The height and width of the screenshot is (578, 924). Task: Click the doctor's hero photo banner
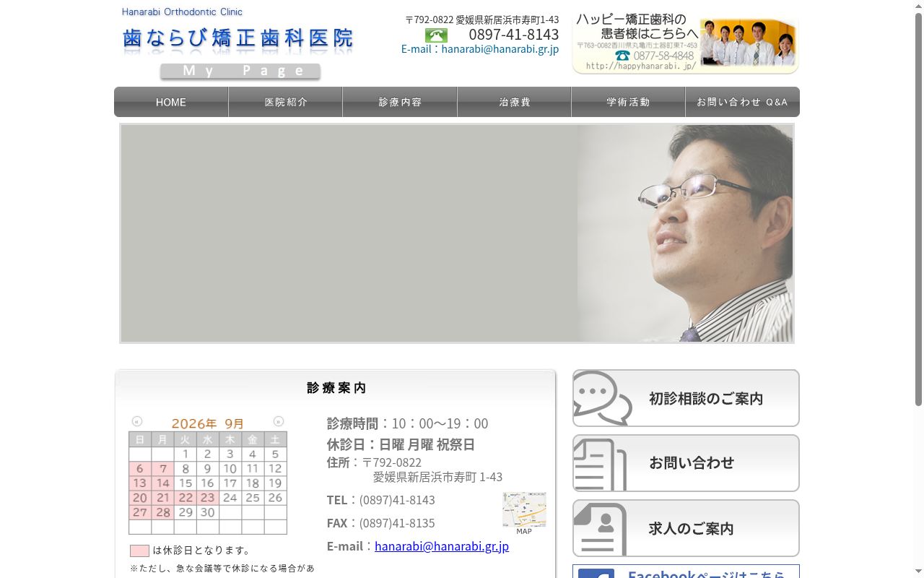[457, 233]
